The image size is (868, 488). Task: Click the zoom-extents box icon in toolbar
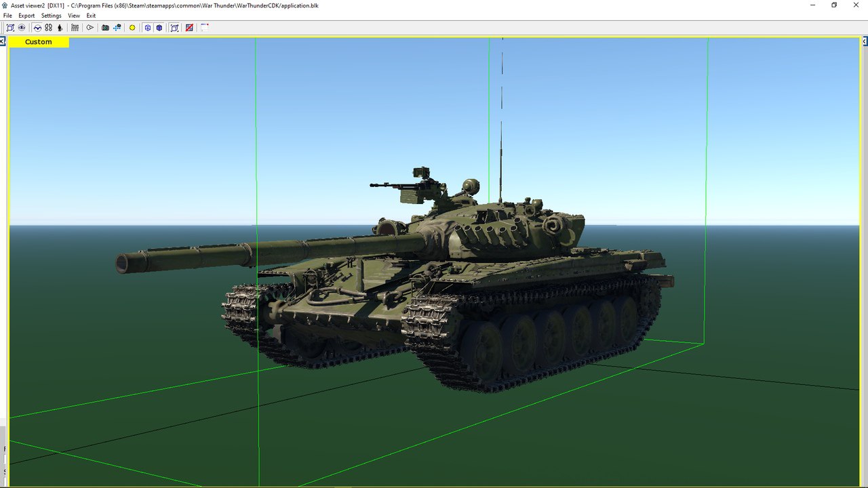10,28
